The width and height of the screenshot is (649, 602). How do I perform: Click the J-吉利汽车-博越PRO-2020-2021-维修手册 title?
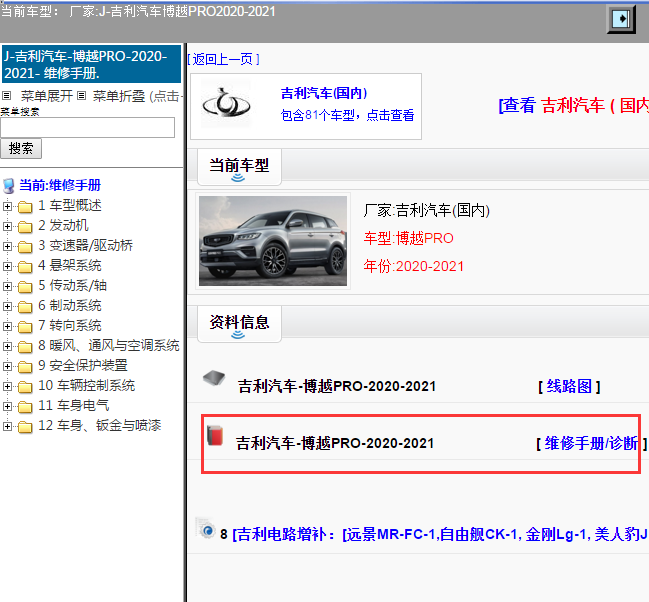(91, 65)
